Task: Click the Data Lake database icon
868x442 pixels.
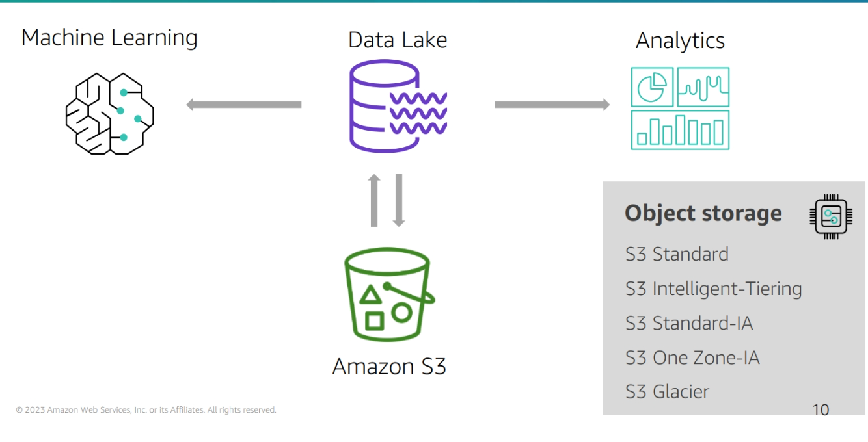Action: tap(398, 107)
